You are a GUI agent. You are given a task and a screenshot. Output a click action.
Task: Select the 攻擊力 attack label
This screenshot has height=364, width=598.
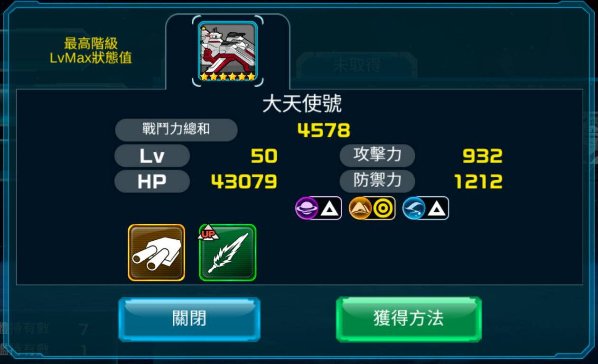377,155
